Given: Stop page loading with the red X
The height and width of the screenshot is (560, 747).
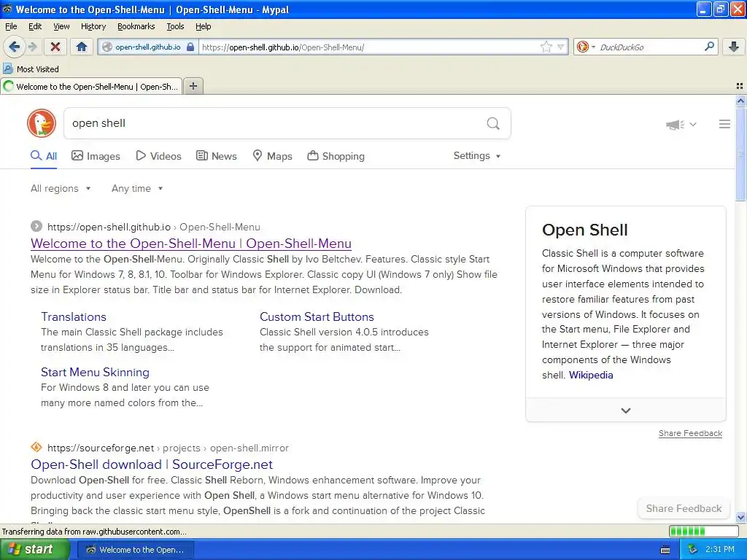Looking at the screenshot, I should click(x=55, y=47).
